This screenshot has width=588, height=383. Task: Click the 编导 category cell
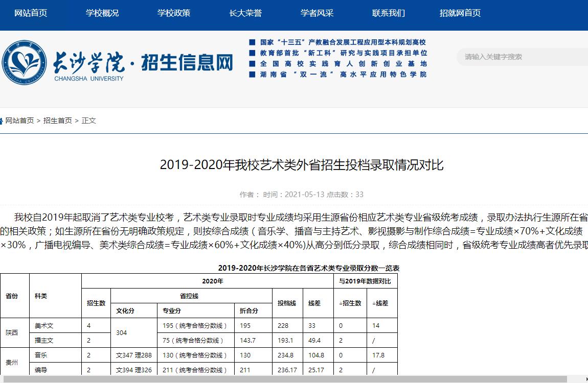(56, 370)
